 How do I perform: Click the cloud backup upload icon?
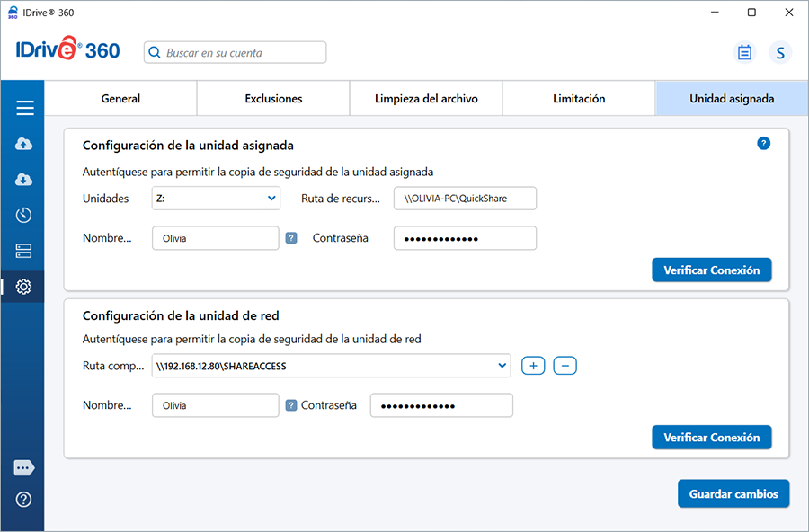[x=24, y=144]
